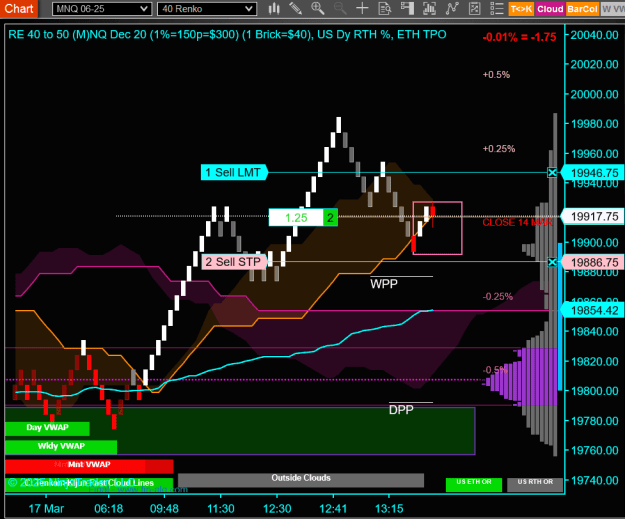
Task: Click the CLOSE 14 MAR label
Action: tap(517, 223)
